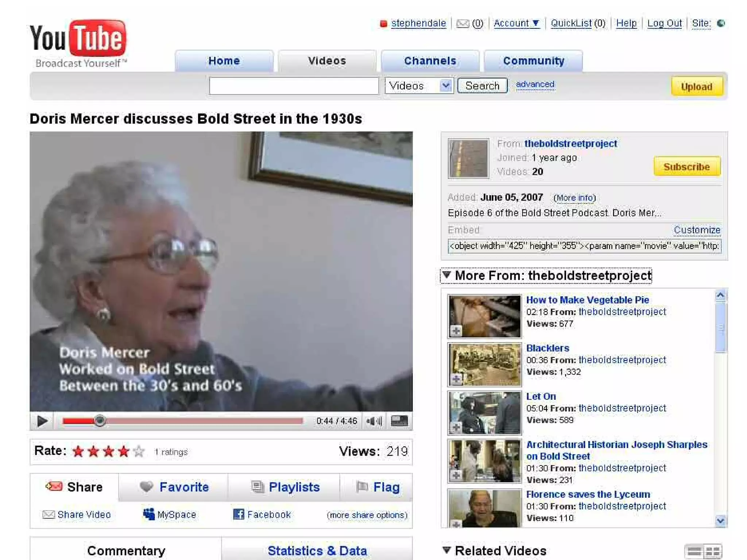747x560 pixels.
Task: Open the Statistics & Data tab
Action: point(317,550)
